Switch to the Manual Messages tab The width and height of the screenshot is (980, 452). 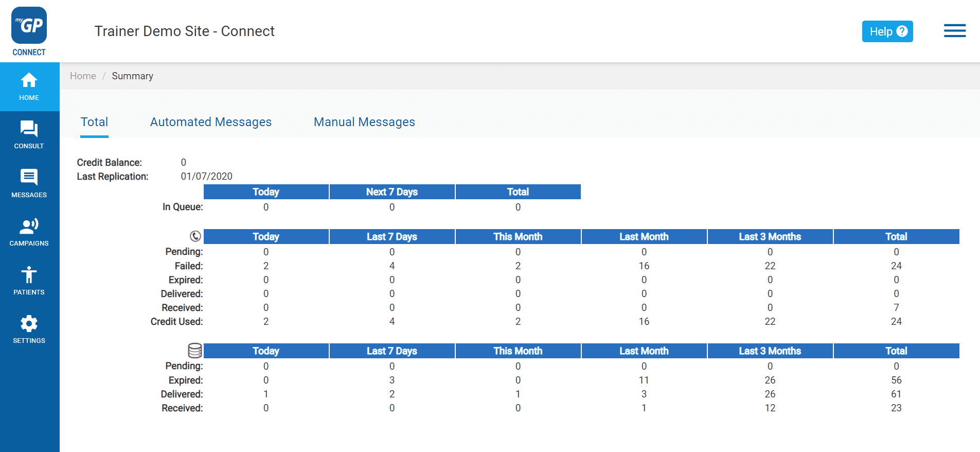(364, 123)
